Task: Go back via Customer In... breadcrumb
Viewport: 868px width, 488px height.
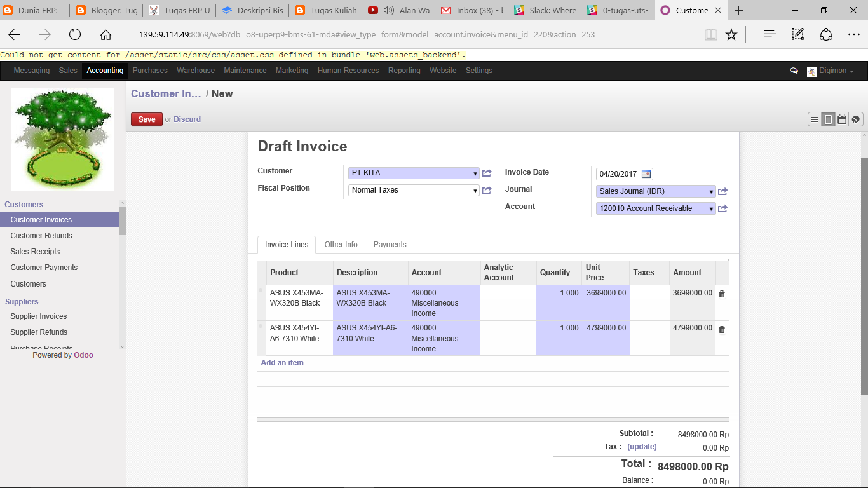Action: 166,93
